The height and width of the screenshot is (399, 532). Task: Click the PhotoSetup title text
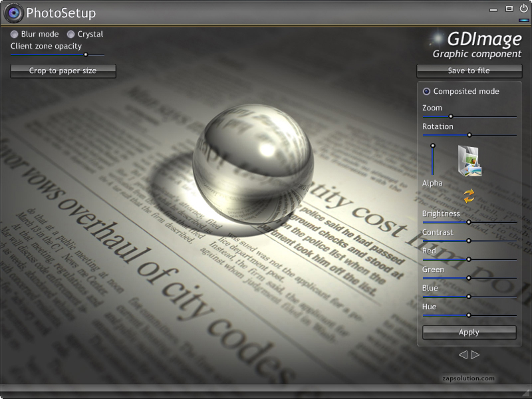[61, 13]
